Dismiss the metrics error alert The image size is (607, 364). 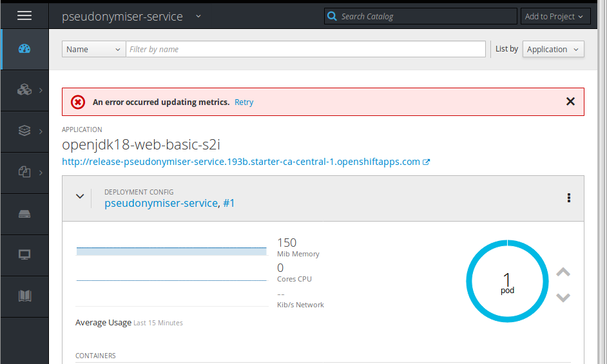[570, 101]
